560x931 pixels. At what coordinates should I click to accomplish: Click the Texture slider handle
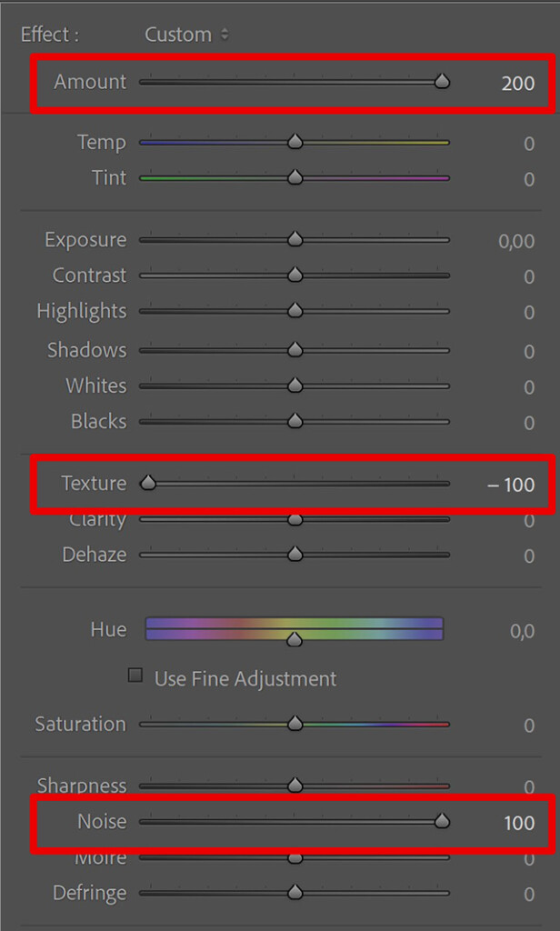tap(148, 483)
